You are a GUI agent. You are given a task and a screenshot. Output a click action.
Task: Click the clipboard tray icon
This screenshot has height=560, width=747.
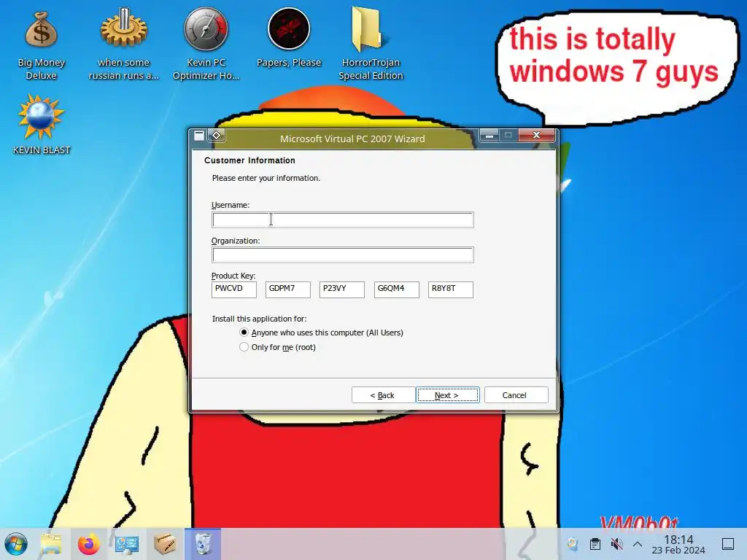click(595, 544)
